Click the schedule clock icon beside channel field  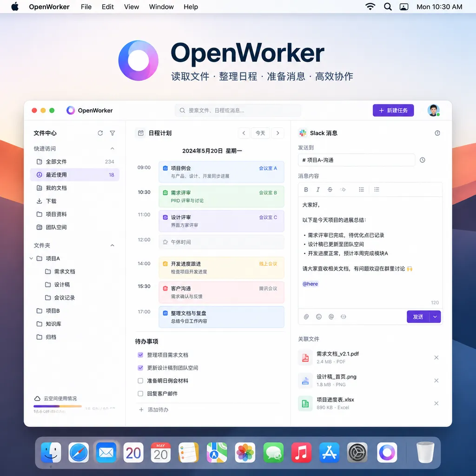coord(422,160)
